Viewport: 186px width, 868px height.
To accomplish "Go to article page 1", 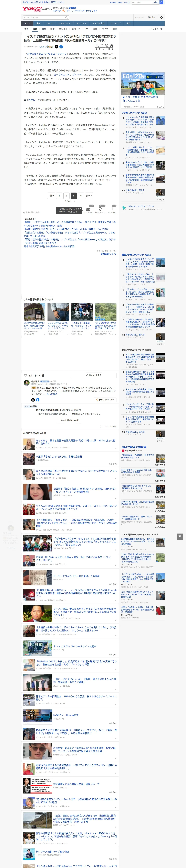I will 59,195.
